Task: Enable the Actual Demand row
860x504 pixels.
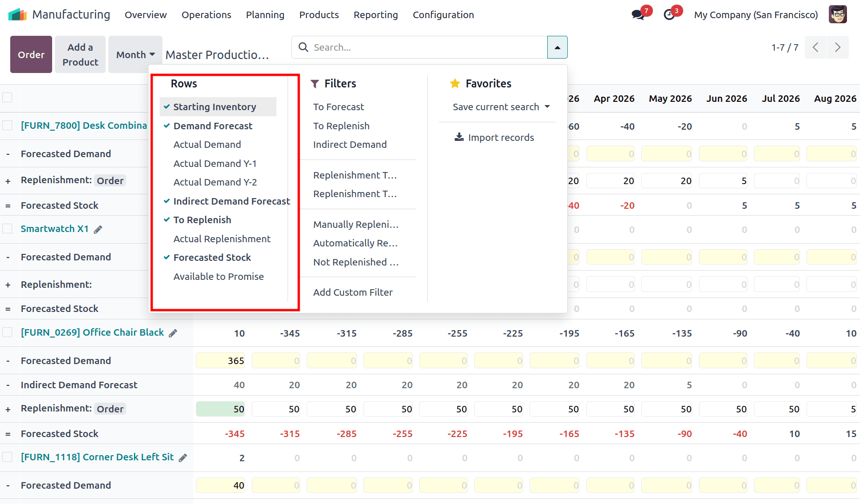Action: [x=207, y=144]
